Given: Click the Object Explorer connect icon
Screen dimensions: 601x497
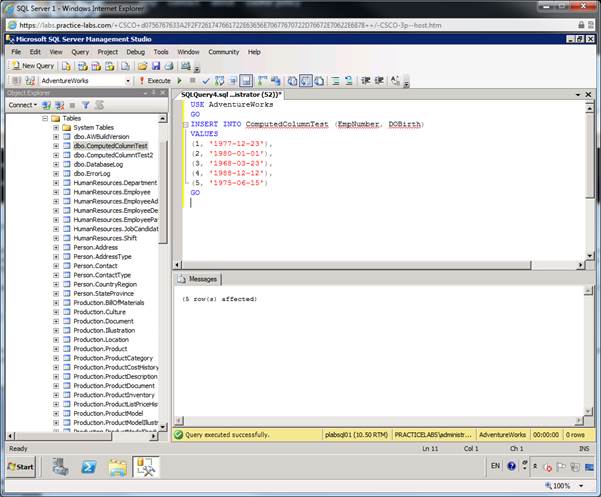Looking at the screenshot, I should tap(46, 105).
